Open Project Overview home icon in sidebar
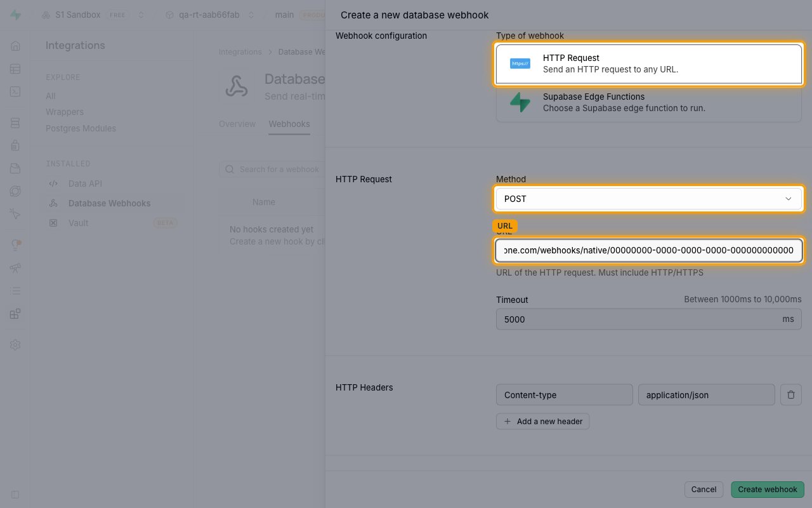Screen dimensions: 812x508 tap(15, 46)
